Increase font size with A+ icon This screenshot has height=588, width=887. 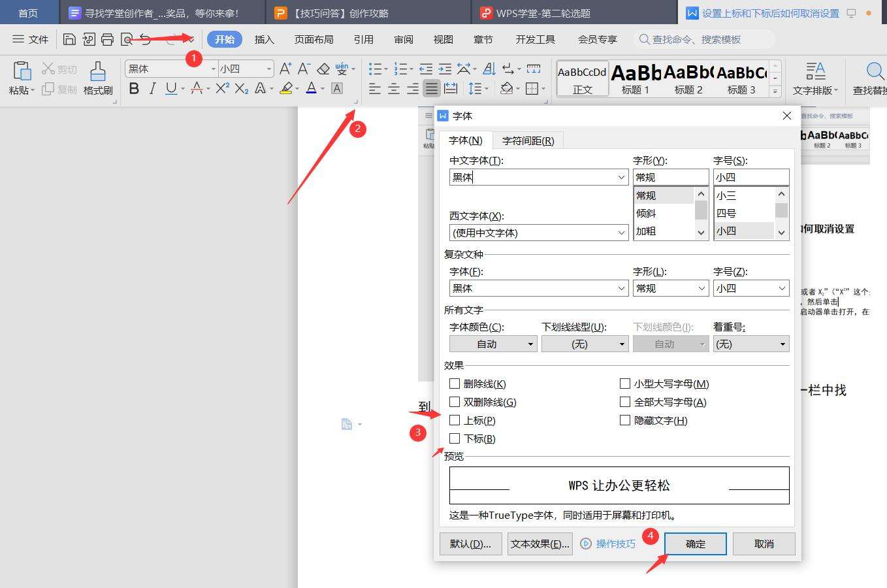[x=285, y=69]
